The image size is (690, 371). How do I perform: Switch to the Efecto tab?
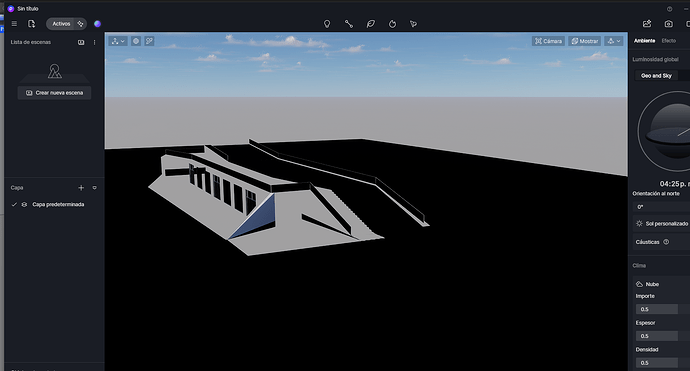click(668, 40)
